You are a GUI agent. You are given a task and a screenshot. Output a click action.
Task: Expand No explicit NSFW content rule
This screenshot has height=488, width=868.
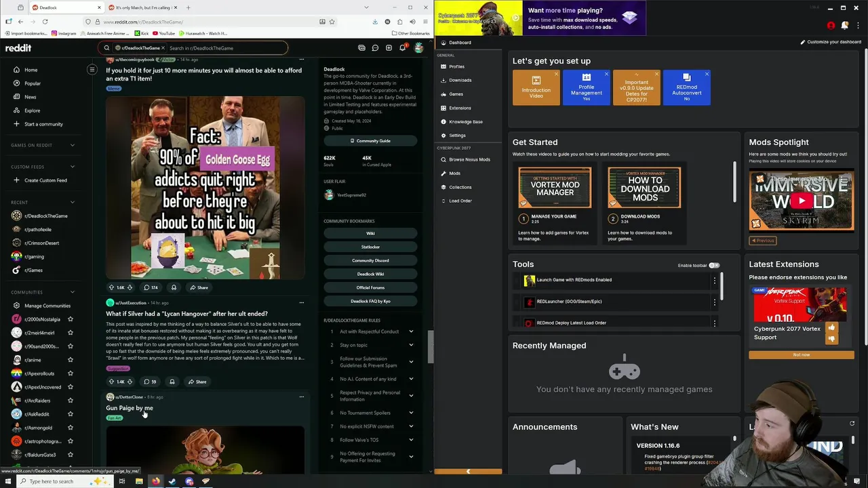point(411,426)
